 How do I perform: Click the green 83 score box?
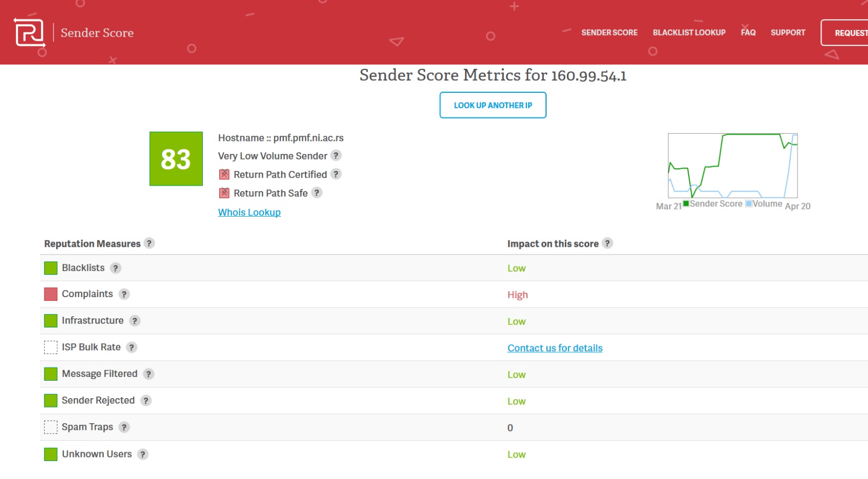[x=176, y=159]
